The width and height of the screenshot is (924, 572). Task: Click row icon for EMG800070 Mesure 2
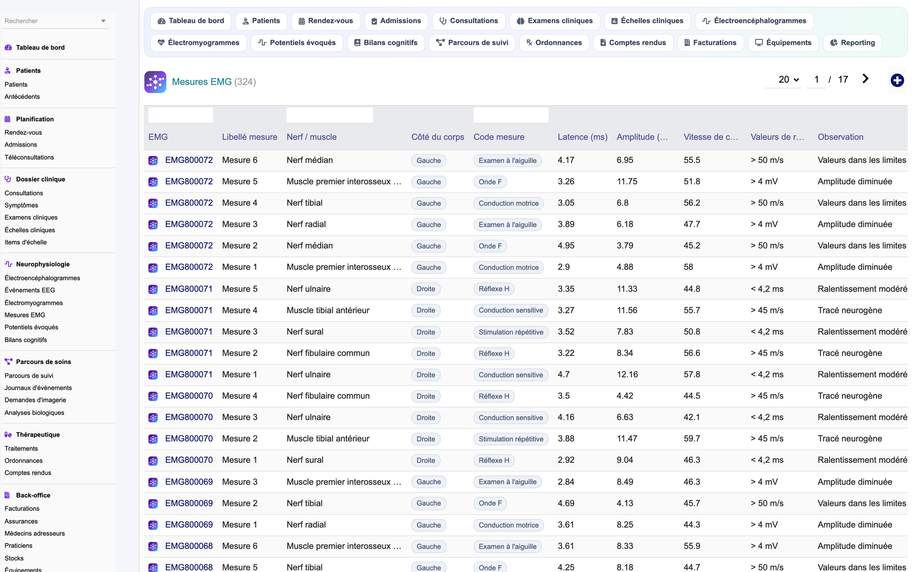[x=153, y=439]
